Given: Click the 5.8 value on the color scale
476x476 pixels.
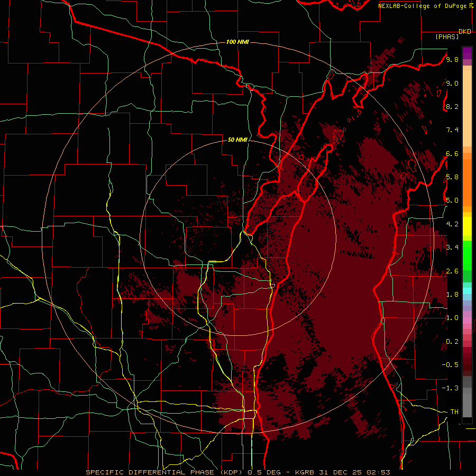Looking at the screenshot, I should (452, 177).
